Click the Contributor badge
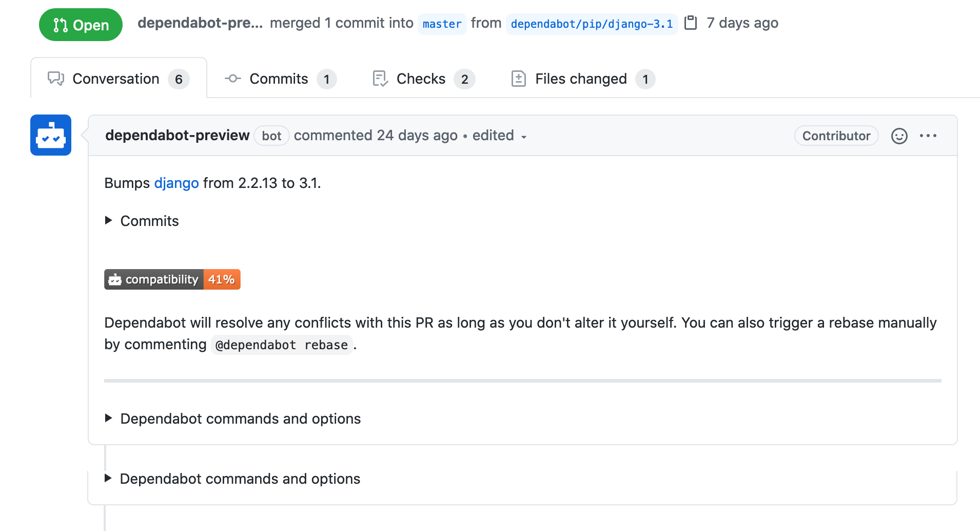The height and width of the screenshot is (531, 980). coord(836,136)
